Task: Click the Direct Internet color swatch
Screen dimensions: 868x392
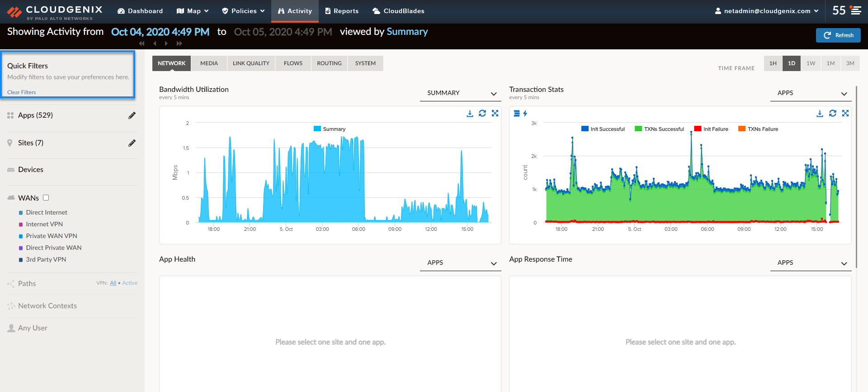Action: 21,213
